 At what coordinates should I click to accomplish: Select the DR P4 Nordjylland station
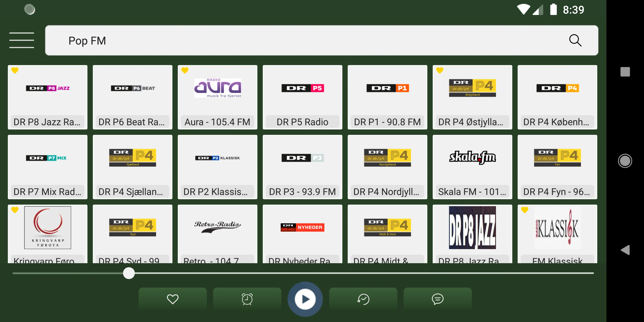(x=388, y=167)
